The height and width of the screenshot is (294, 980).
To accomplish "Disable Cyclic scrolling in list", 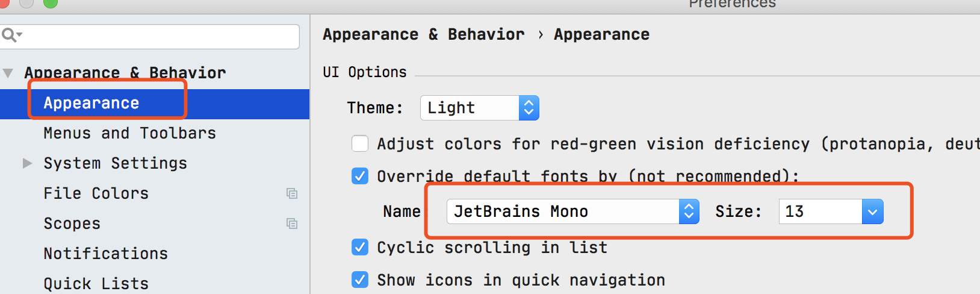I will point(360,247).
